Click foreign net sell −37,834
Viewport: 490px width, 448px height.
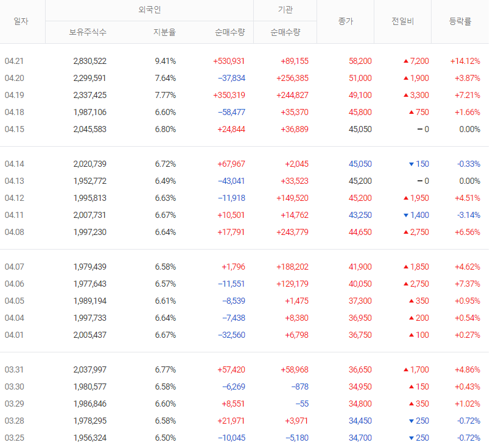(x=231, y=78)
